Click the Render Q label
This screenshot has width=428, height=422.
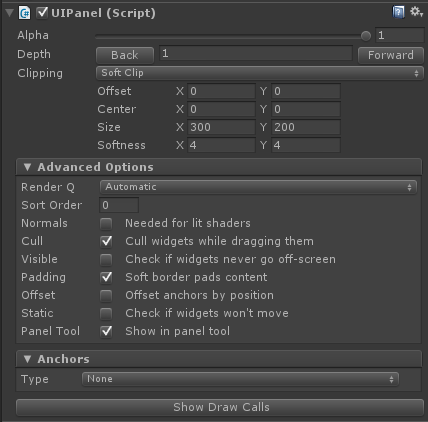(x=48, y=187)
